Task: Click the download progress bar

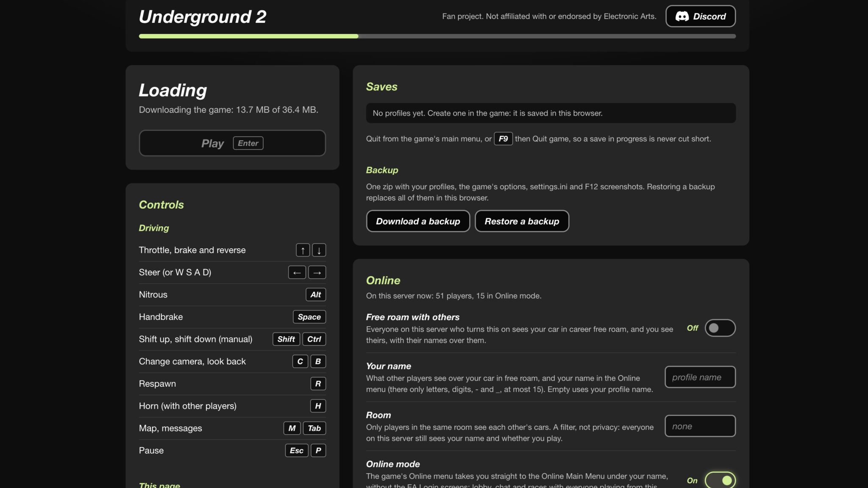Action: (437, 36)
